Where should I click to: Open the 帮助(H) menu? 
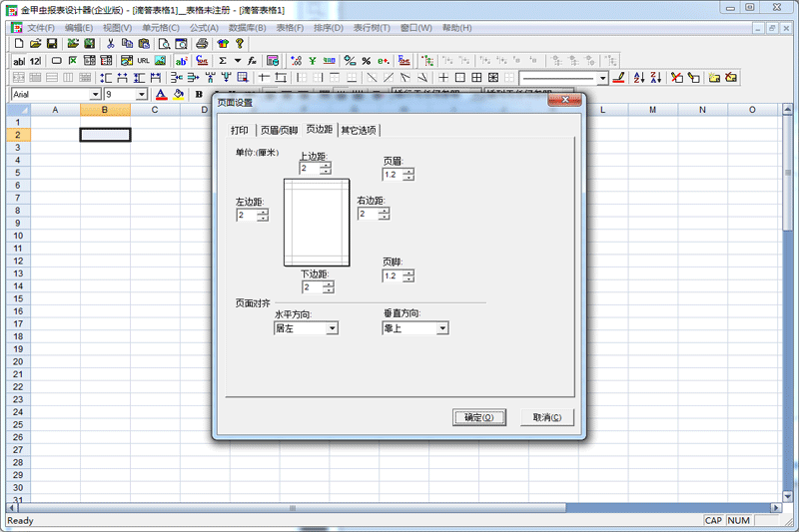pyautogui.click(x=456, y=28)
